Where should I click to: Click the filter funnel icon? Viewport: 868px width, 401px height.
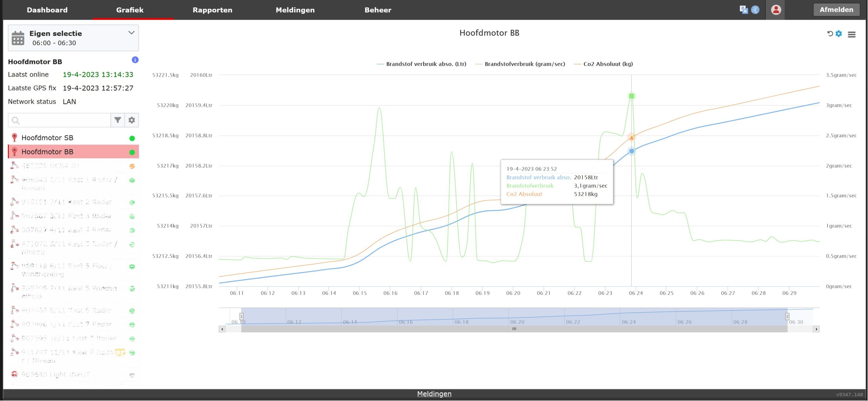coord(118,120)
